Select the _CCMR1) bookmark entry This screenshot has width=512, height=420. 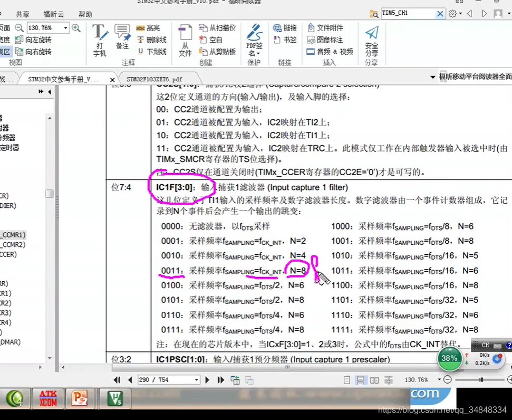13,235
